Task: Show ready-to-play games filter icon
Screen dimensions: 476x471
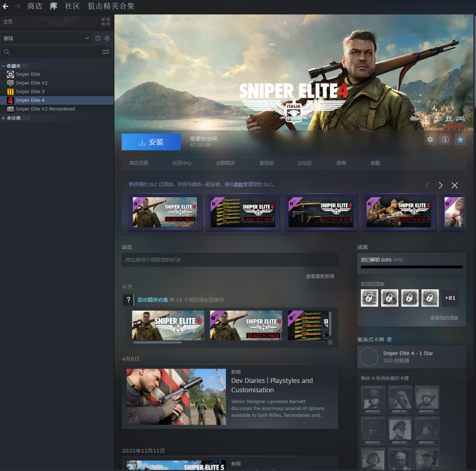Action: 107,38
